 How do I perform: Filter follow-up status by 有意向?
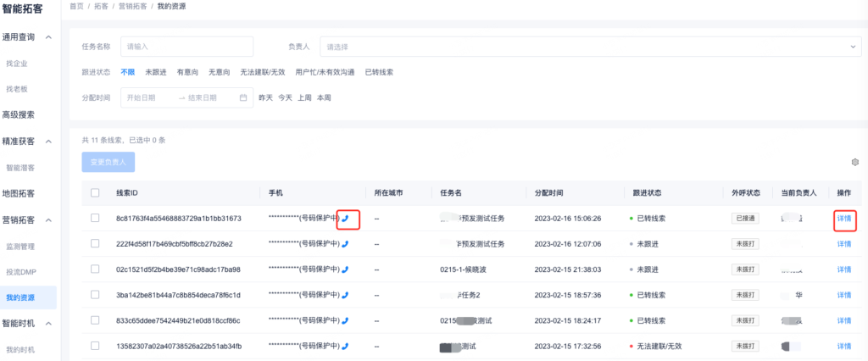[187, 72]
